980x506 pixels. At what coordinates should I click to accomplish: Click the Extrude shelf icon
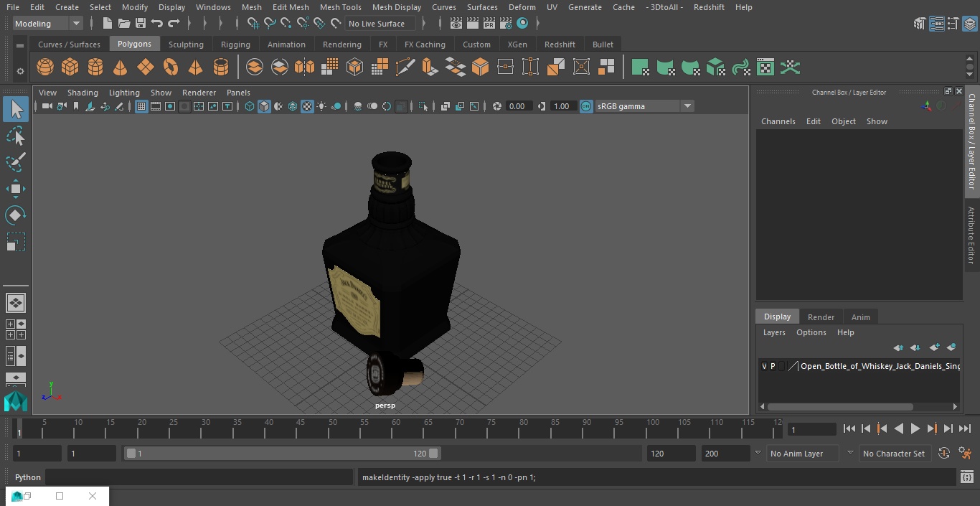pyautogui.click(x=430, y=67)
